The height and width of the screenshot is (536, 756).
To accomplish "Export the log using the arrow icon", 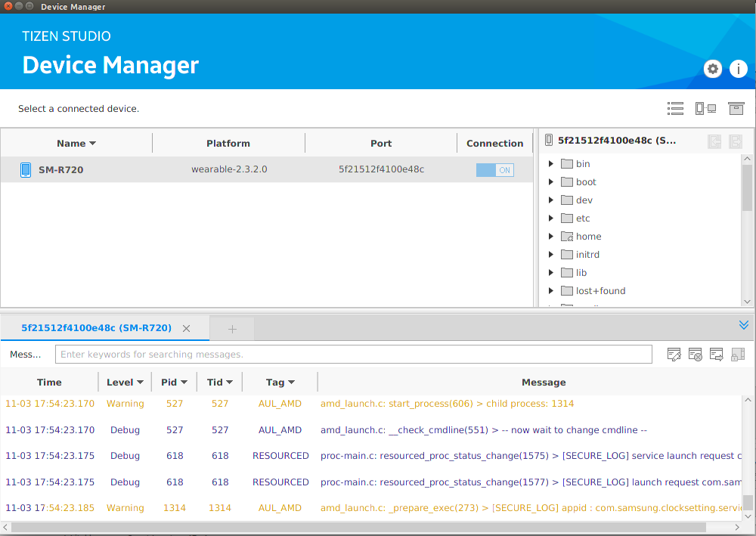I will point(716,354).
